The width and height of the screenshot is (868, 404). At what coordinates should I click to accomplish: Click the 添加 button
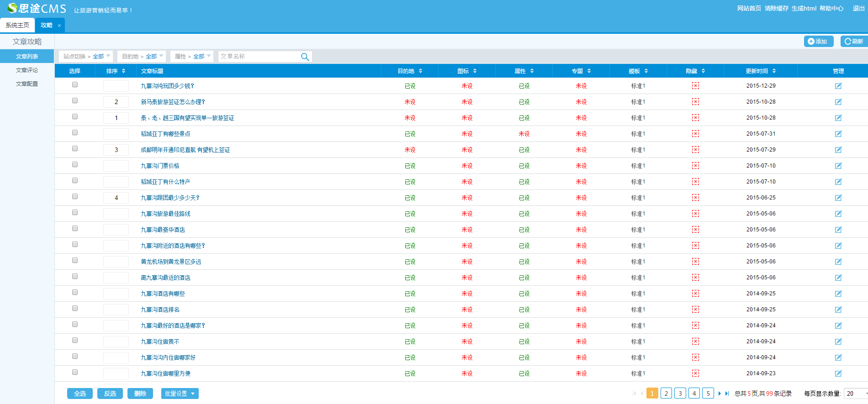coord(818,42)
